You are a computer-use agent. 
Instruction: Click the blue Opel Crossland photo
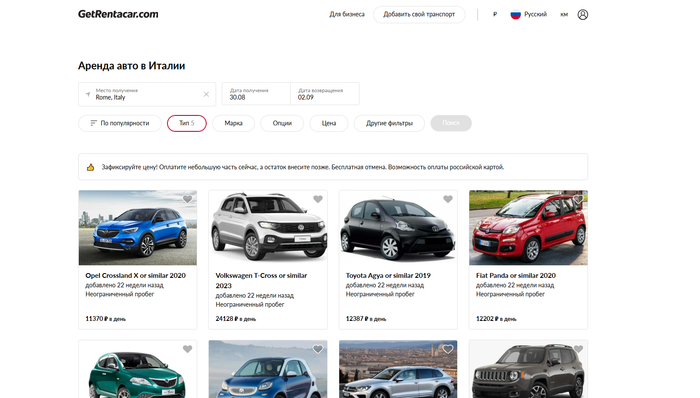click(x=138, y=228)
